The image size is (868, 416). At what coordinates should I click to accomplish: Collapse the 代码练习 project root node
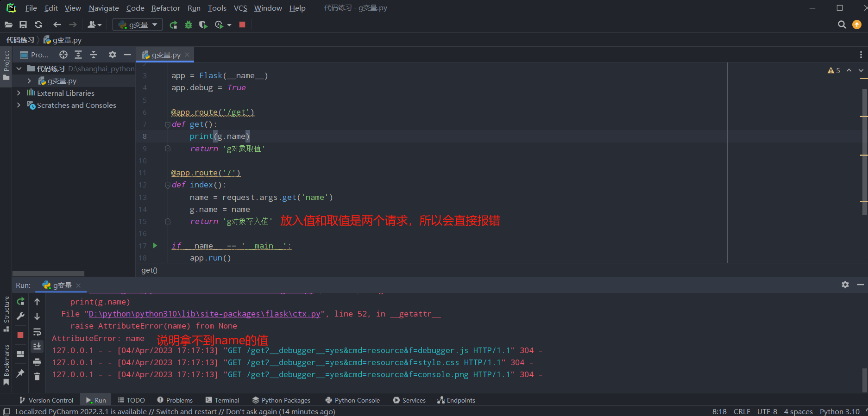[19, 68]
